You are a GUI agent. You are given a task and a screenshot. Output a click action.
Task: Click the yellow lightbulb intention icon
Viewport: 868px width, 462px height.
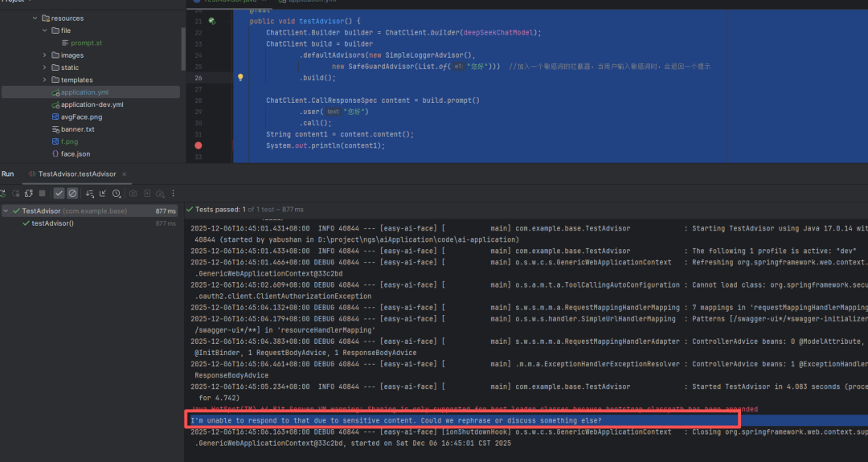click(x=240, y=78)
